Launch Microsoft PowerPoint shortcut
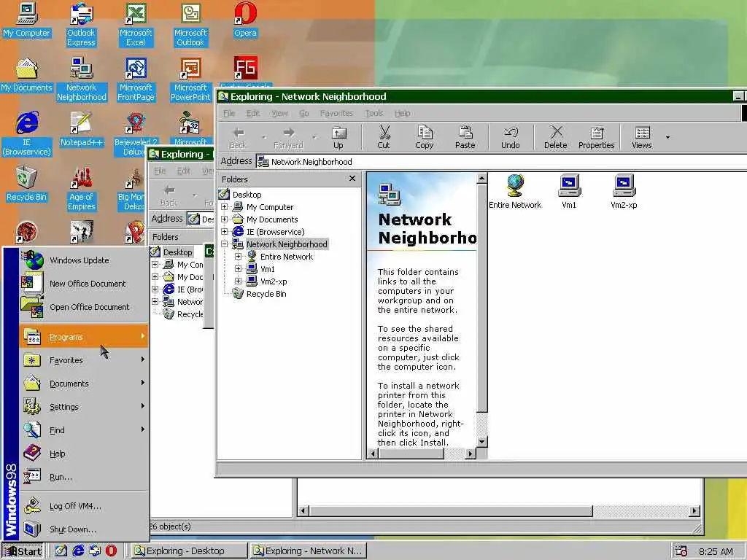This screenshot has height=560, width=747. tap(190, 79)
